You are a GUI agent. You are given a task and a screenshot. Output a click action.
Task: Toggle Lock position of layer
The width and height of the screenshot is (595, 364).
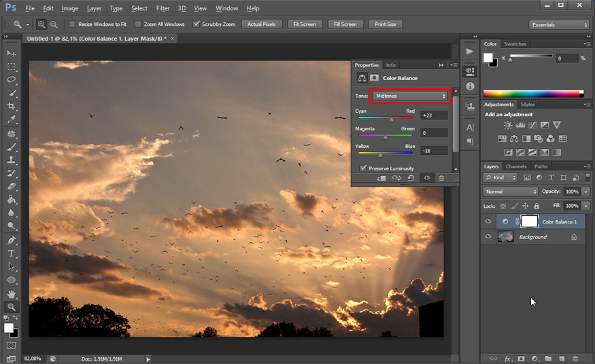point(525,206)
